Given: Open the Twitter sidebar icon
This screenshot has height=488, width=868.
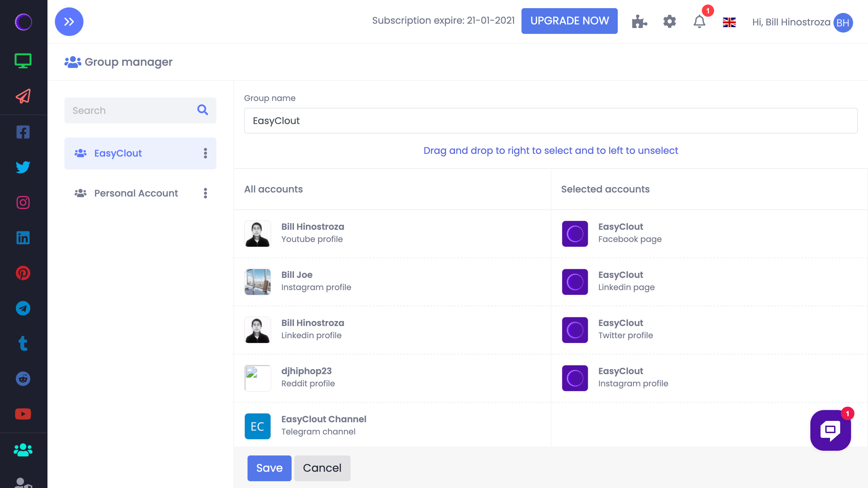Looking at the screenshot, I should 23,167.
